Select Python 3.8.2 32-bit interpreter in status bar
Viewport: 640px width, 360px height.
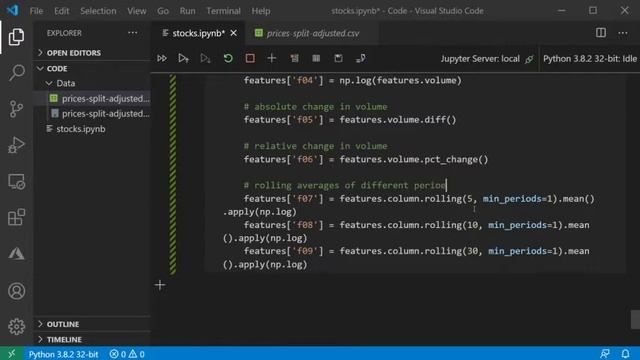point(63,354)
